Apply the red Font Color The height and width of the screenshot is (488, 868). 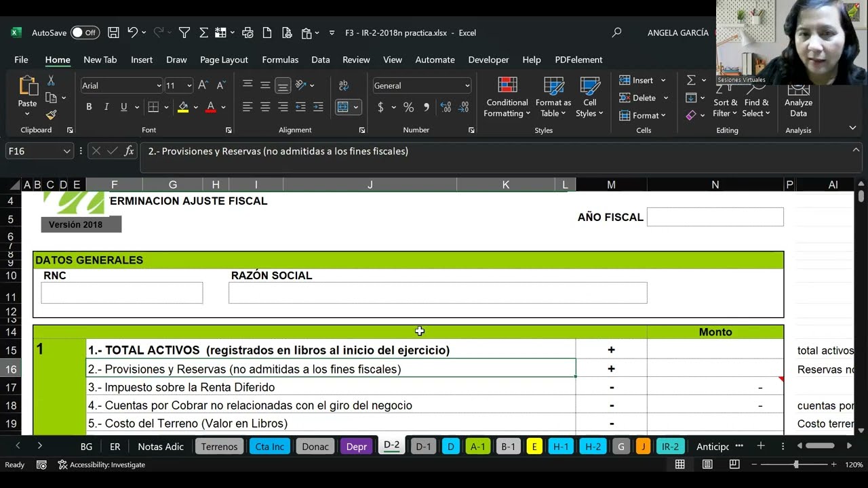pyautogui.click(x=210, y=107)
